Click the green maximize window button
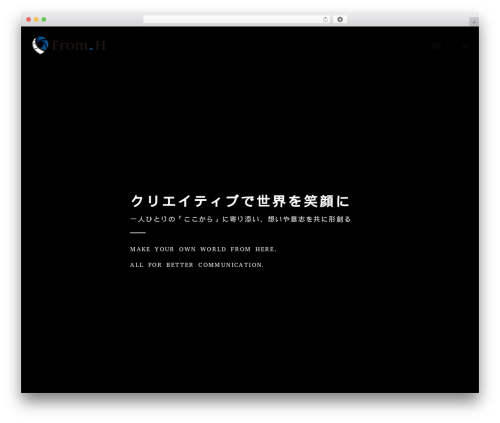This screenshot has height=423, width=500. pyautogui.click(x=44, y=19)
